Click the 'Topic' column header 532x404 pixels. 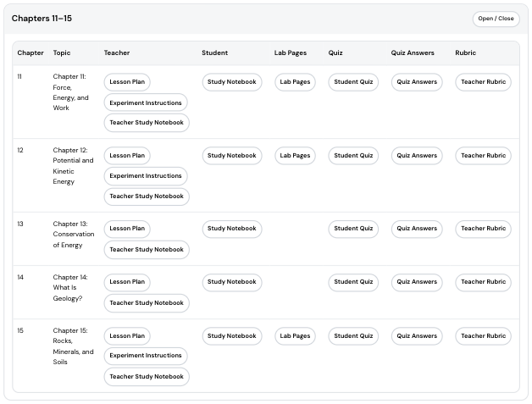pyautogui.click(x=62, y=53)
